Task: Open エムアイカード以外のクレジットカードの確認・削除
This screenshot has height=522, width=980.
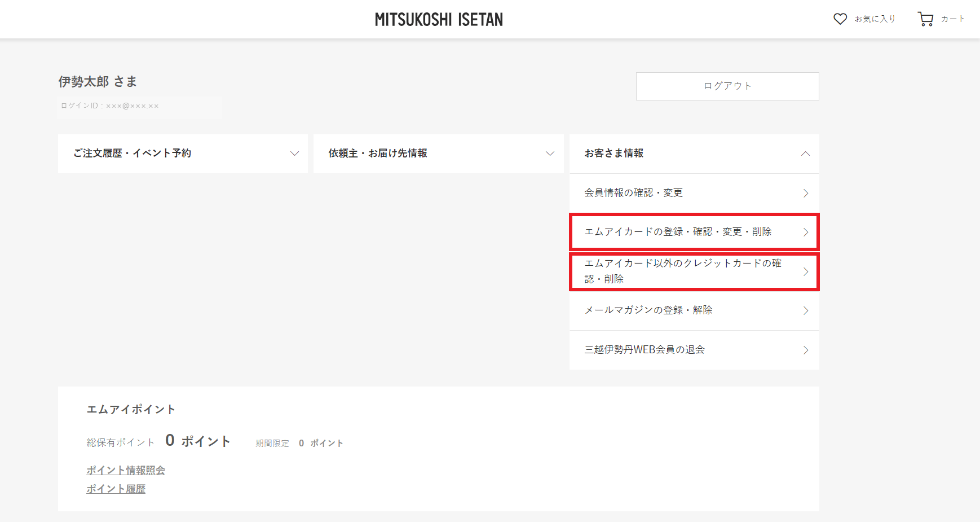Action: [694, 271]
